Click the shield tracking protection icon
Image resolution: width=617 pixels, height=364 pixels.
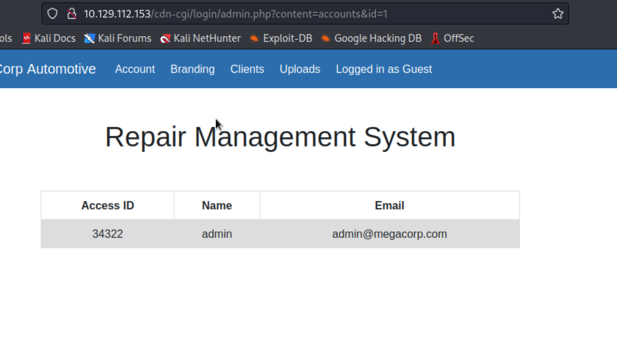pyautogui.click(x=53, y=14)
